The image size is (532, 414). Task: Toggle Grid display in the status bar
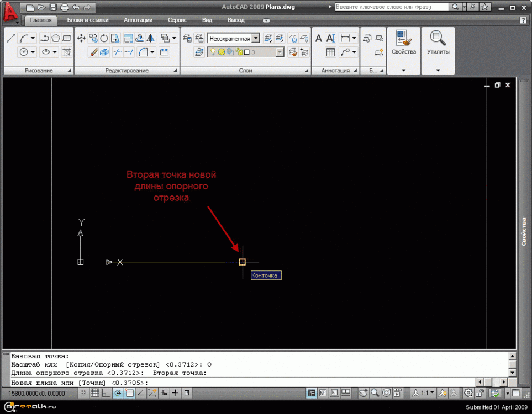pyautogui.click(x=94, y=393)
